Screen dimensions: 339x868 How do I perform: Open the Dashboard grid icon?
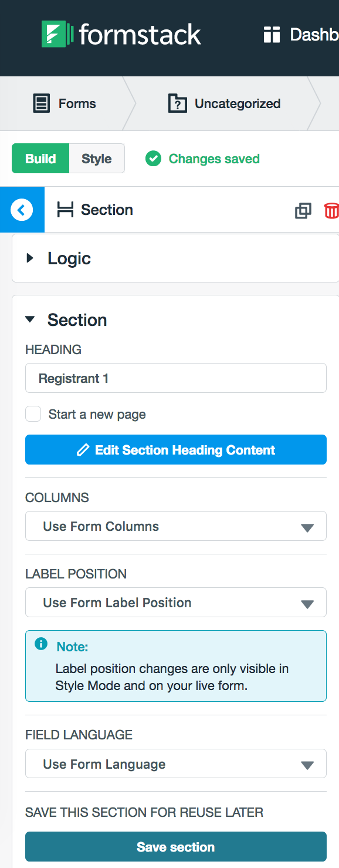click(x=272, y=35)
